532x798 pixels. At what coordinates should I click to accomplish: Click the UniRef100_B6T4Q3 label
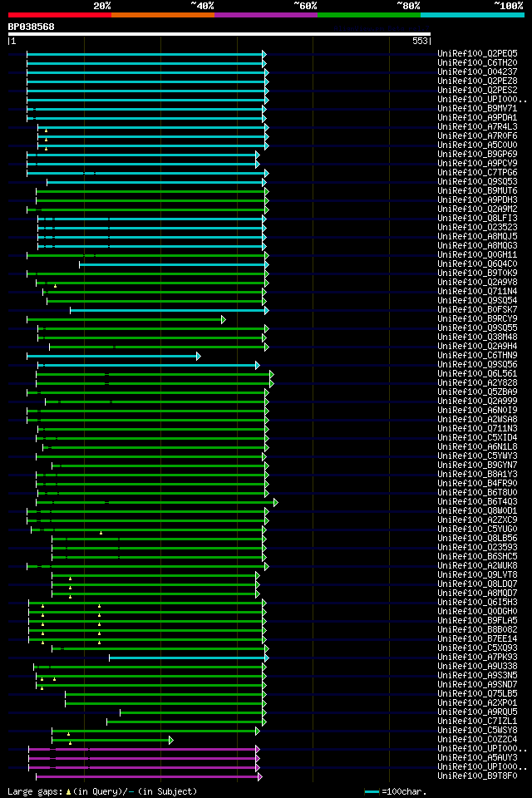click(477, 502)
